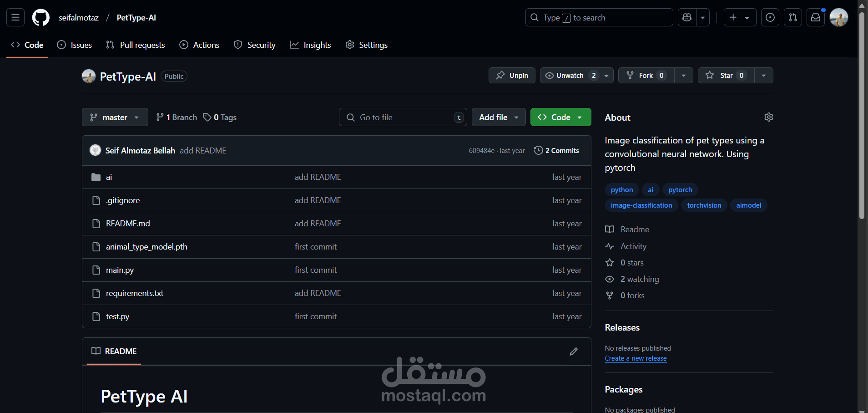
Task: Switch to the Pull requests tab
Action: (x=136, y=45)
